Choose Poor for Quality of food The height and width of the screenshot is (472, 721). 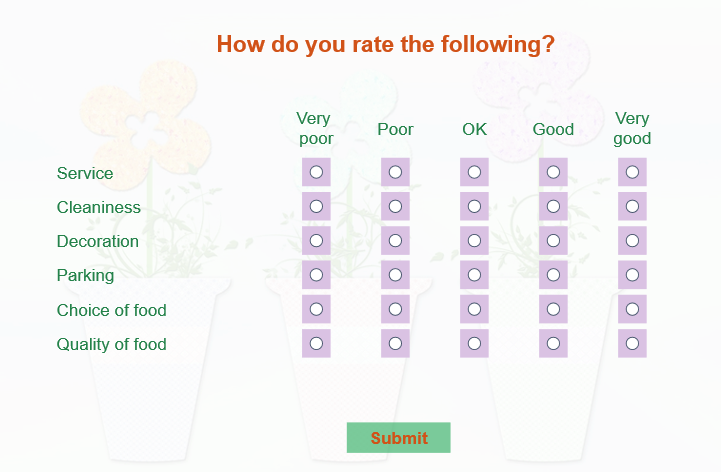[395, 343]
